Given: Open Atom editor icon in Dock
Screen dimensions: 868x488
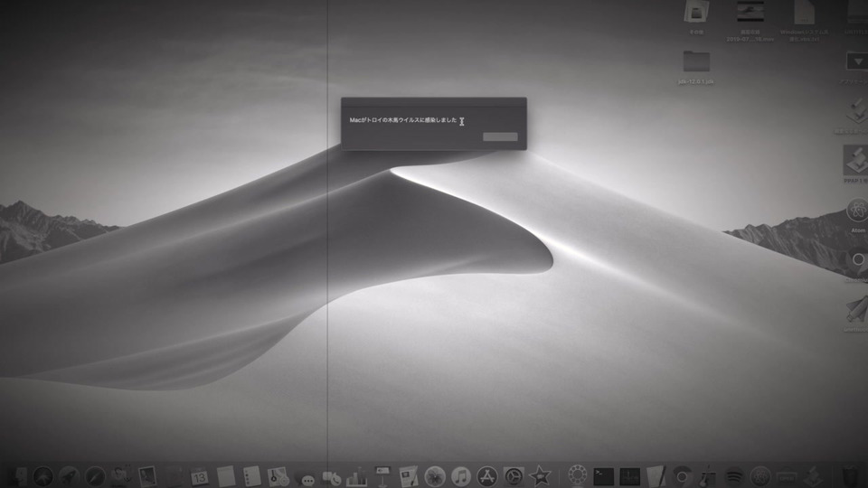Looking at the screenshot, I should coord(760,476).
